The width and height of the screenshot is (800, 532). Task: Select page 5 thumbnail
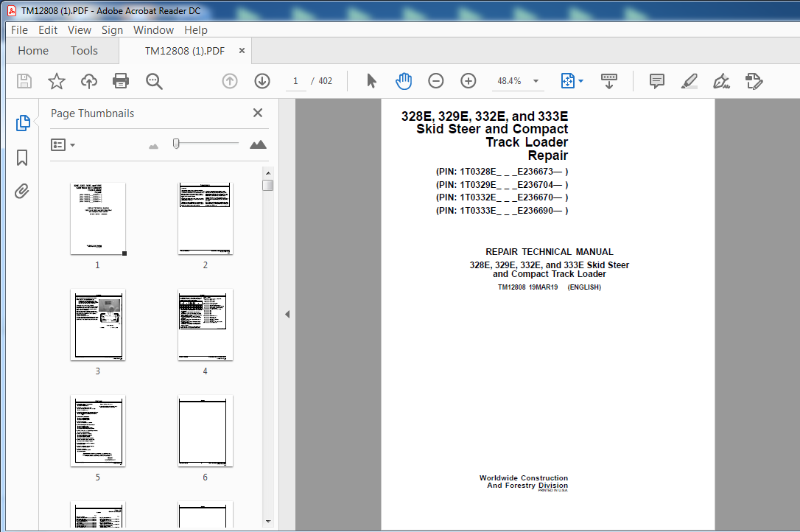pos(98,431)
